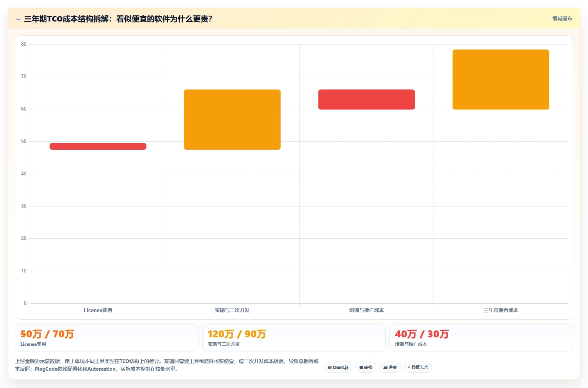Click the 进度 tag chip
This screenshot has width=588, height=388.
coord(390,367)
